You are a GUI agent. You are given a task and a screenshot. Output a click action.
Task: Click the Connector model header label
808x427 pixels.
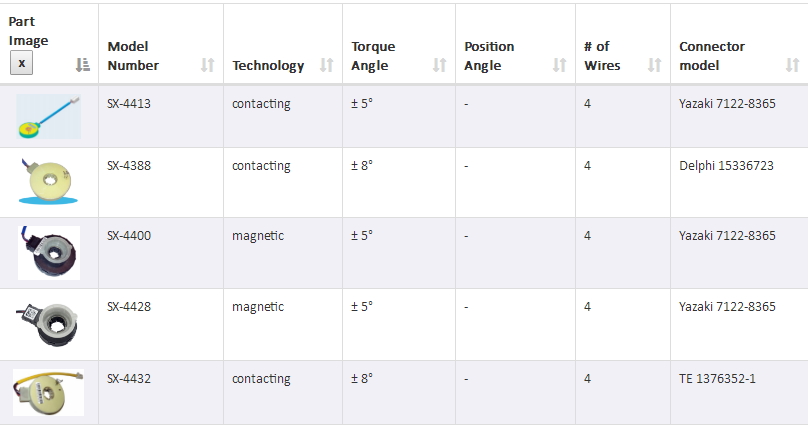(x=712, y=56)
